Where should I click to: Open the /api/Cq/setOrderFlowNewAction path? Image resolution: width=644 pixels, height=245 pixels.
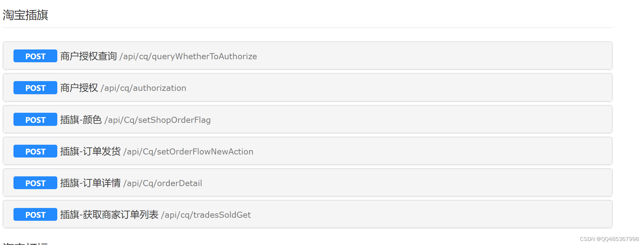tap(188, 152)
